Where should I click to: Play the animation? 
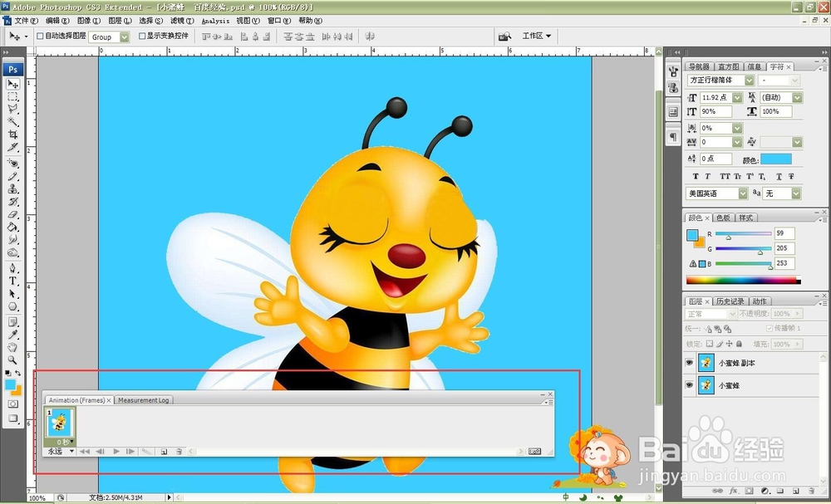coord(116,452)
